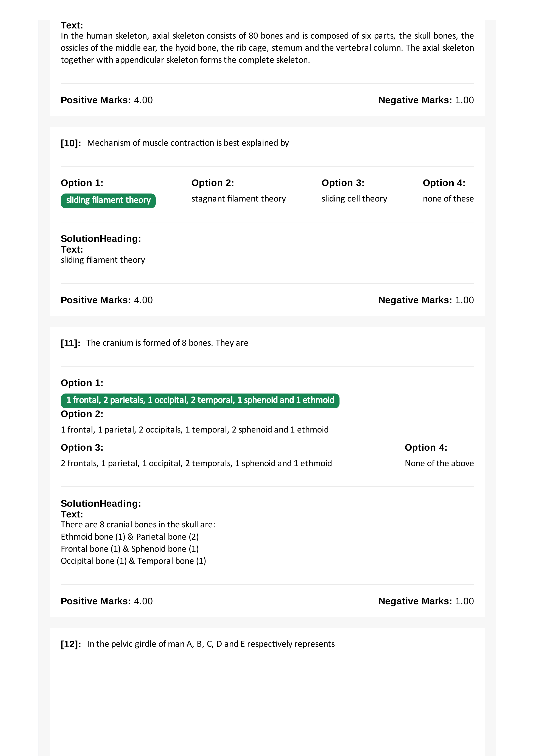Click 'Ethmoid bone (1) & Parietal bone (2)' line
This screenshot has width=534, height=756.
(130, 537)
